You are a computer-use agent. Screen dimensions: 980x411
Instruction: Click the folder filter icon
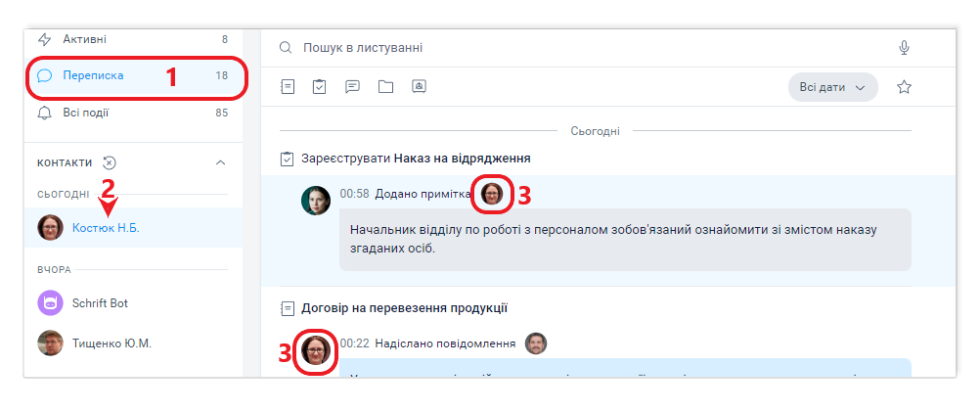pyautogui.click(x=385, y=87)
